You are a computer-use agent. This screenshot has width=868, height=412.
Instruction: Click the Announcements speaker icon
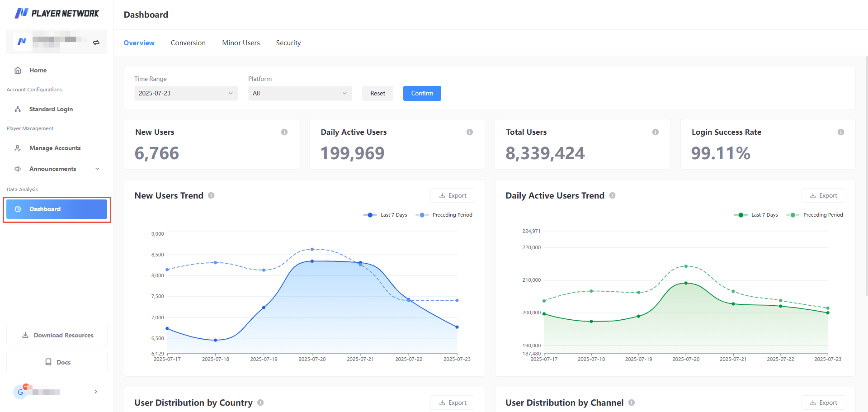coord(17,169)
